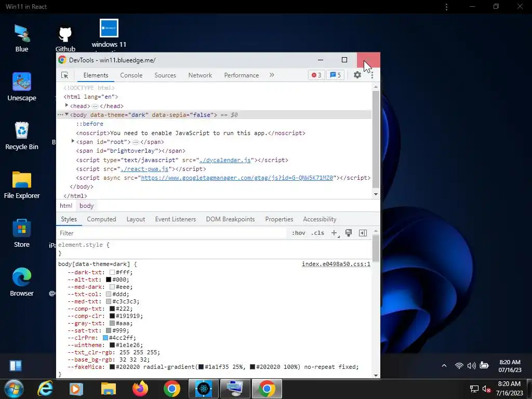The width and height of the screenshot is (532, 399).
Task: Toggle the computed styles sidebar icon
Action: pos(363,233)
